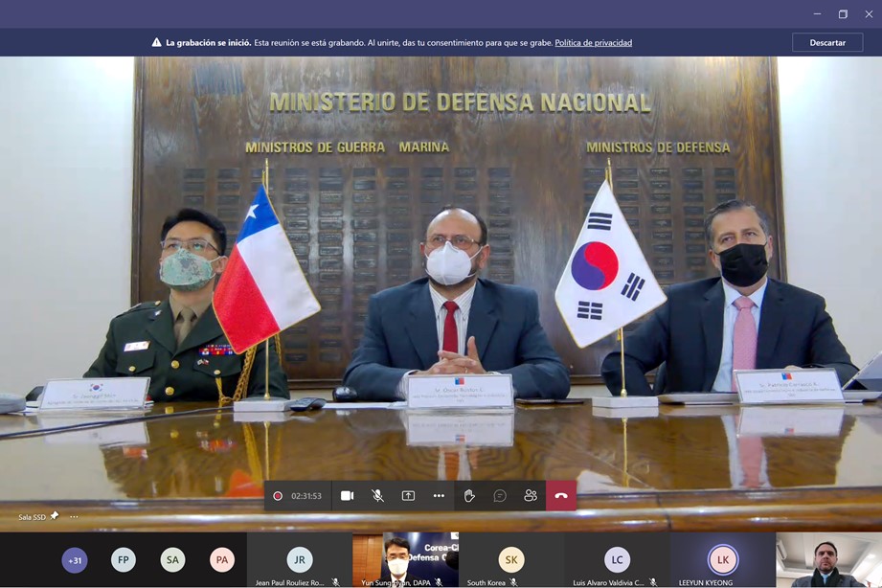Click the South Korea name label
882x588 pixels.
click(x=486, y=583)
